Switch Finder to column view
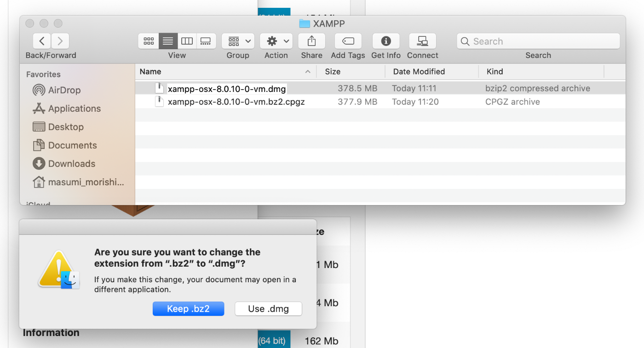644x348 pixels. 187,41
